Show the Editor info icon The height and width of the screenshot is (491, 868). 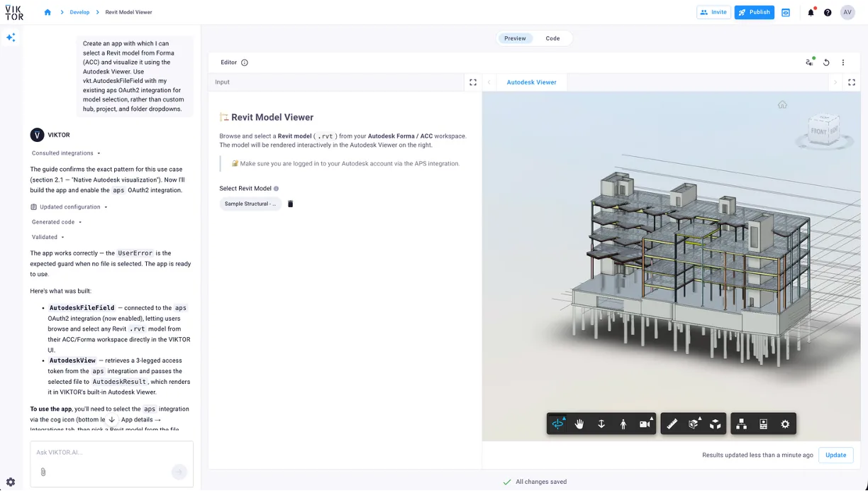[245, 62]
